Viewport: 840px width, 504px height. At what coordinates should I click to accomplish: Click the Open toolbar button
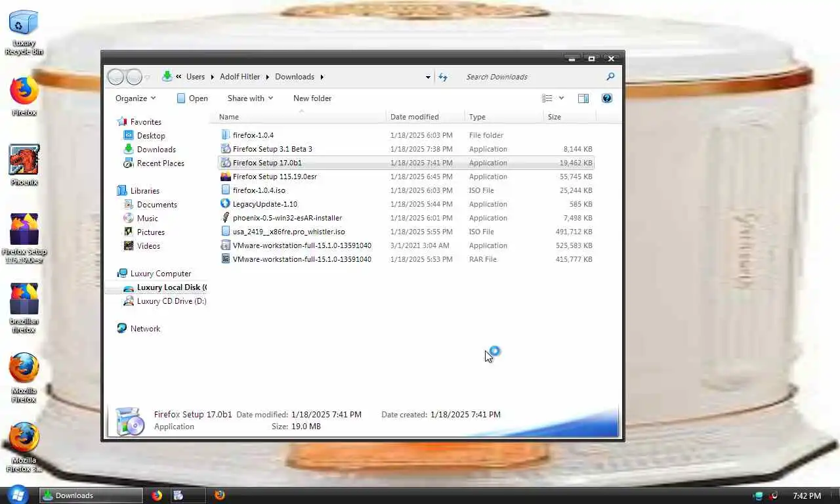click(192, 98)
